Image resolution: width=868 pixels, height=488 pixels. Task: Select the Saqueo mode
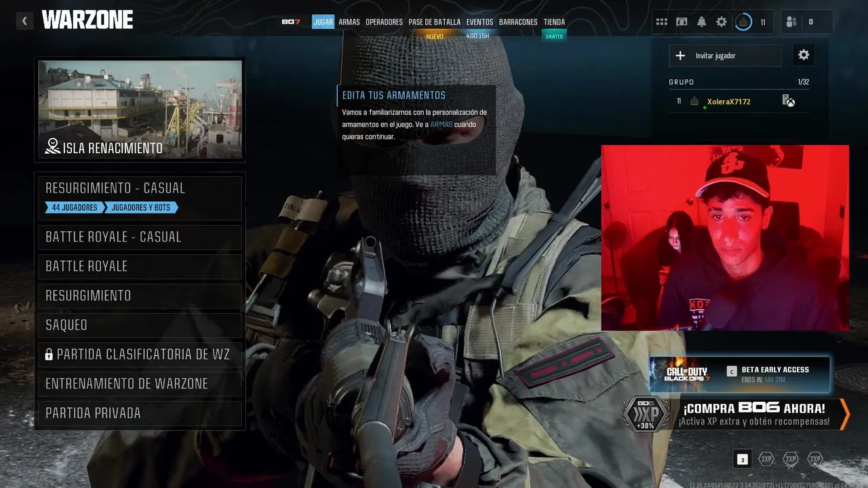click(140, 325)
